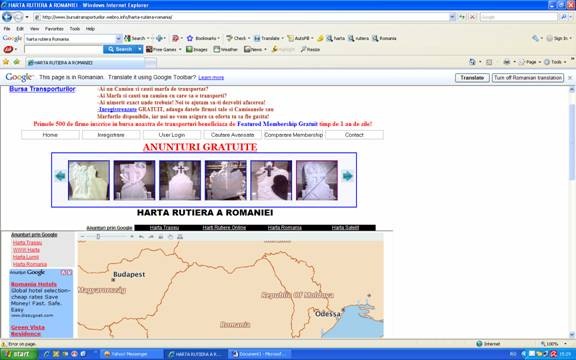Open the dropdown on the blue Search button

tap(140, 49)
